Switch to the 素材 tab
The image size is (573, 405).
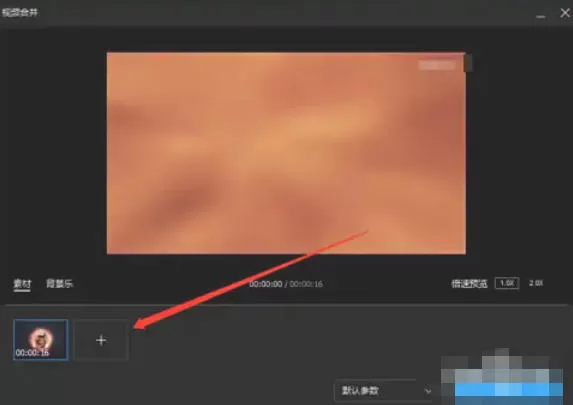[x=22, y=284]
